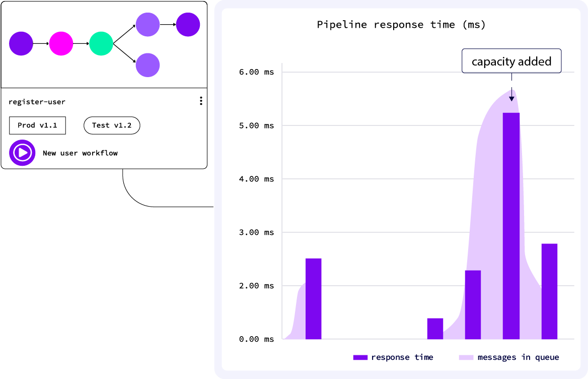Click the "Pipeline response time (ms)" chart title
The image size is (588, 379).
click(x=401, y=25)
